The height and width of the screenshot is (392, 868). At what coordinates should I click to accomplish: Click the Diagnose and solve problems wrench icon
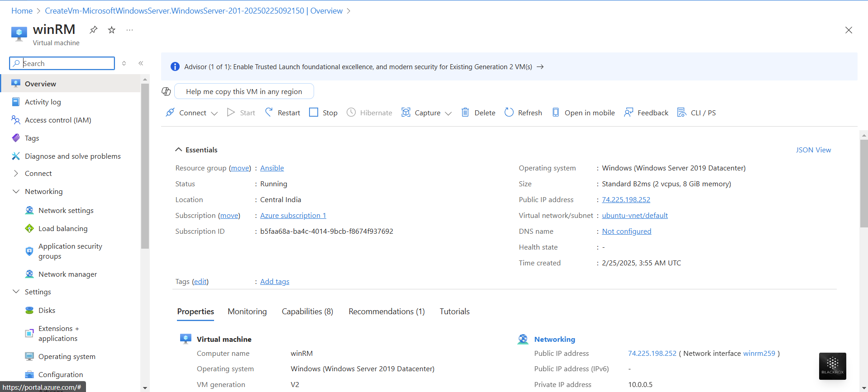[x=16, y=156]
